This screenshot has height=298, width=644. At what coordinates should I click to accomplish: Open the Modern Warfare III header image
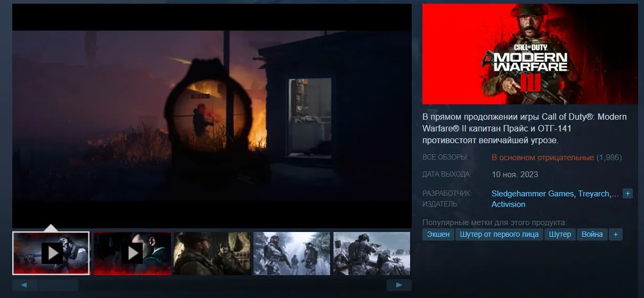pos(530,54)
